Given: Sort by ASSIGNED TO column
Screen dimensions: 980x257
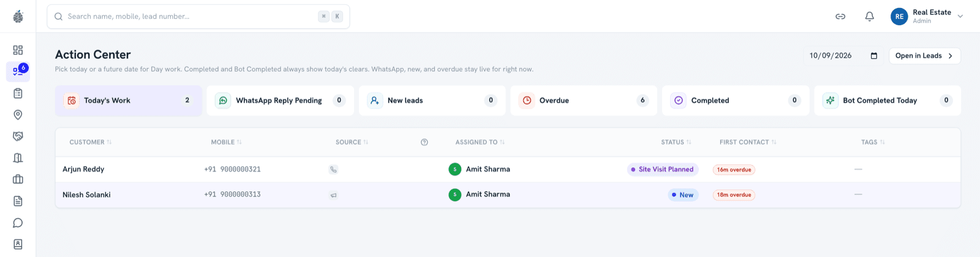Looking at the screenshot, I should pos(480,142).
